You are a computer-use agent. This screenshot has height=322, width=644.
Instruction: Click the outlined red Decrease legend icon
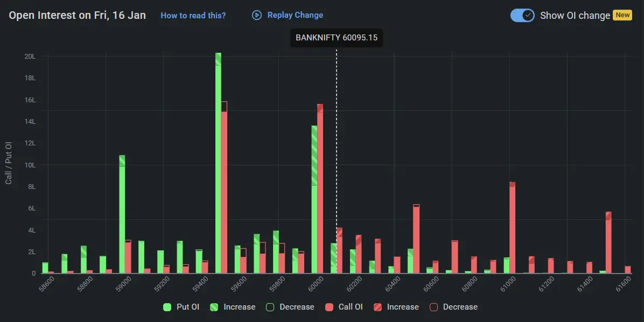pyautogui.click(x=435, y=306)
